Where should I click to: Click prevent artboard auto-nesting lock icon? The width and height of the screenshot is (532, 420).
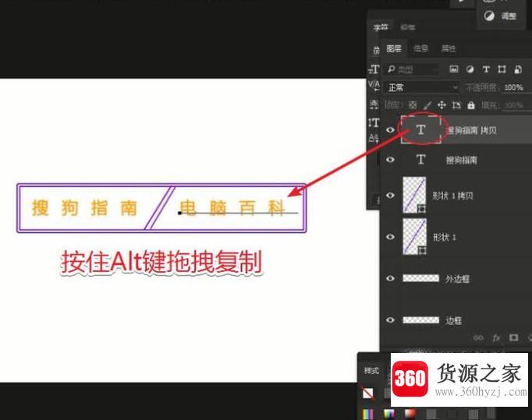click(456, 105)
